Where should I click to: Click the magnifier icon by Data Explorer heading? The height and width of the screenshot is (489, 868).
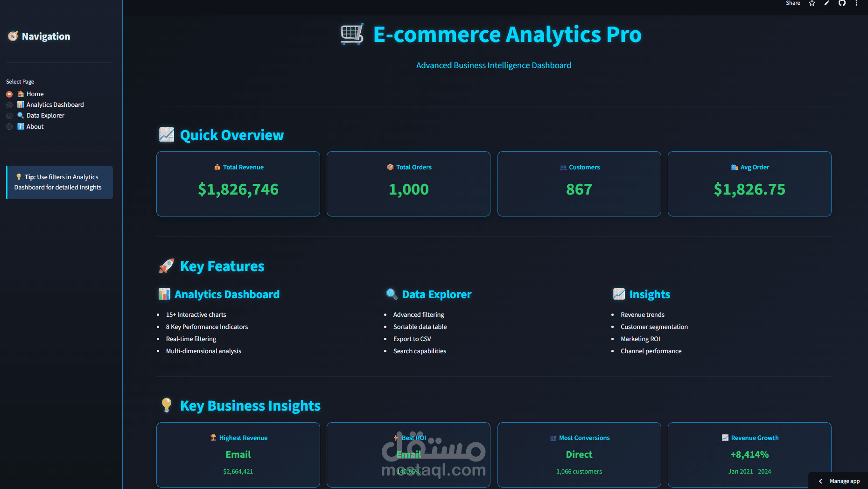coord(392,294)
